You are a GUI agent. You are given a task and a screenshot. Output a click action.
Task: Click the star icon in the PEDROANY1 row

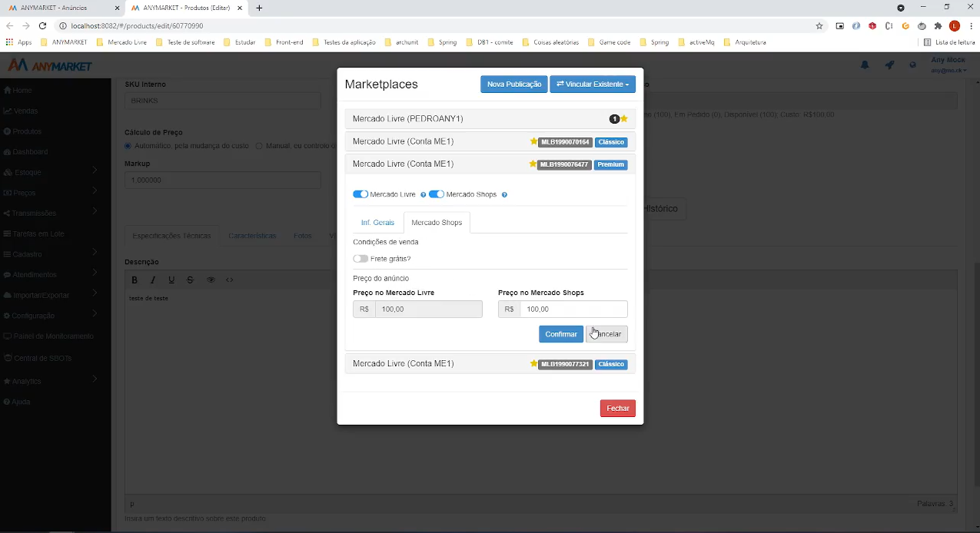[624, 119]
